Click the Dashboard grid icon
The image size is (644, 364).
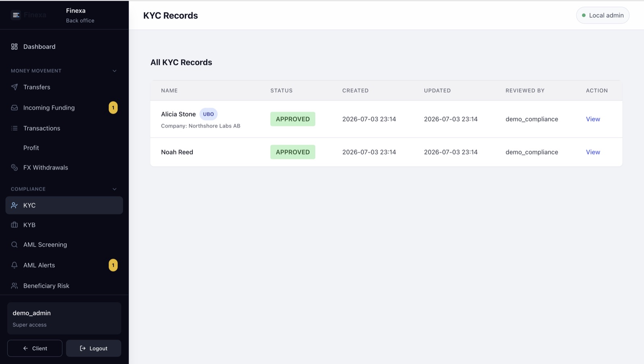(14, 47)
